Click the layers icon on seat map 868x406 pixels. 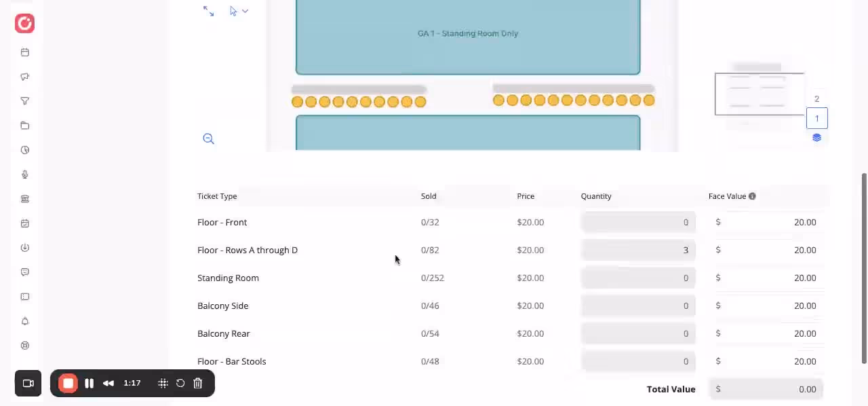click(816, 137)
